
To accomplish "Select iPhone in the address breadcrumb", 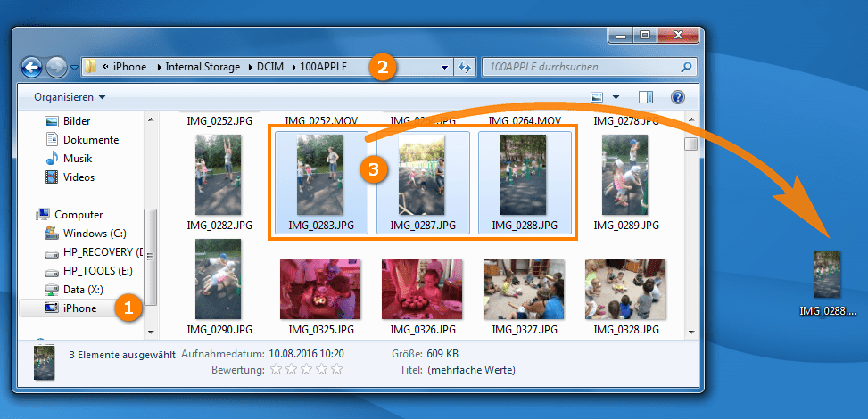I will click(x=129, y=67).
